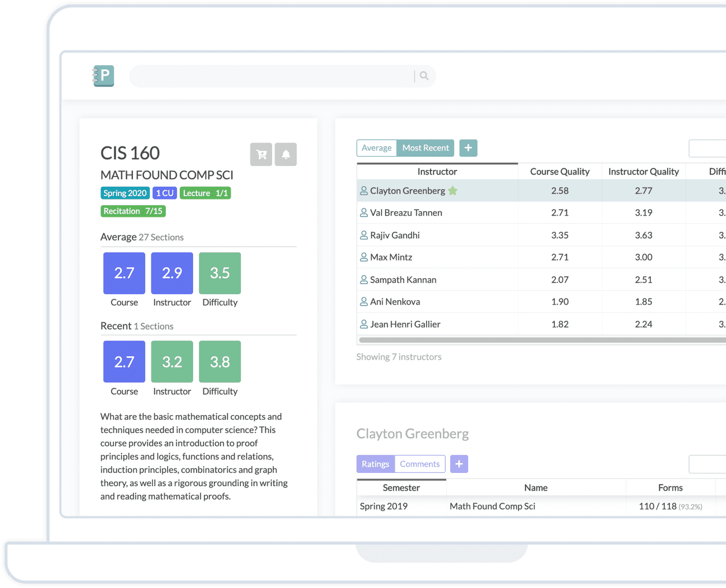Click the 1 CU tag
The image size is (726, 588).
coord(165,193)
